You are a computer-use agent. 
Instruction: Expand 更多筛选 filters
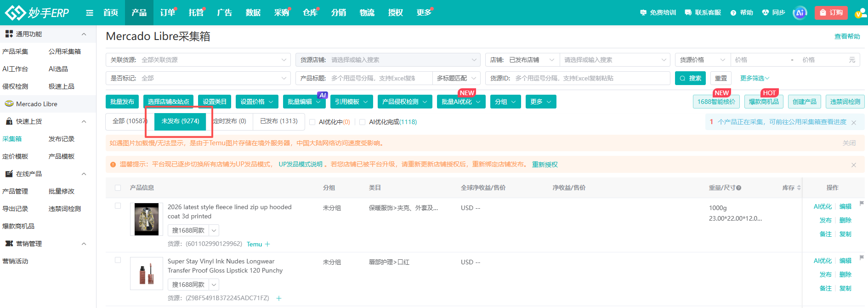(x=755, y=78)
